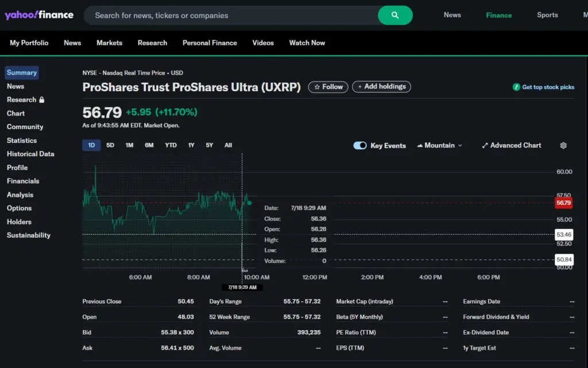588x368 pixels.
Task: Focus the ticker search input field
Action: tap(230, 16)
